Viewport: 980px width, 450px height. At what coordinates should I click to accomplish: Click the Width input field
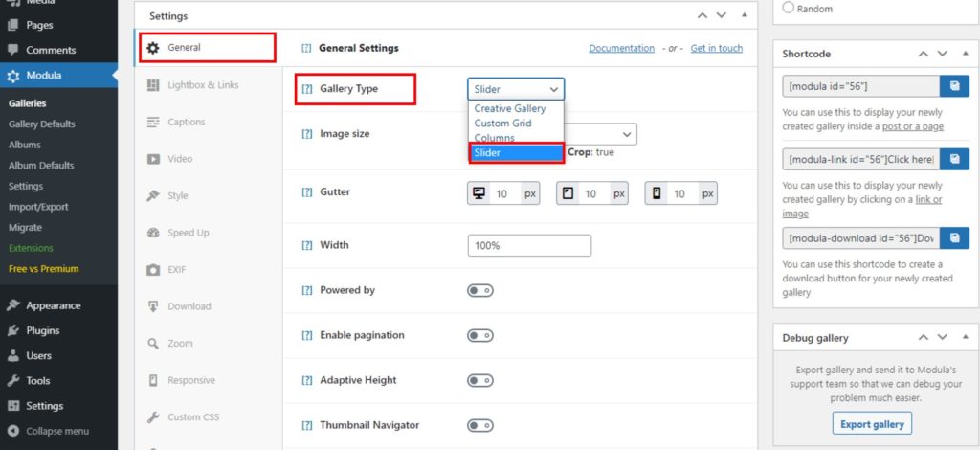[x=529, y=246]
